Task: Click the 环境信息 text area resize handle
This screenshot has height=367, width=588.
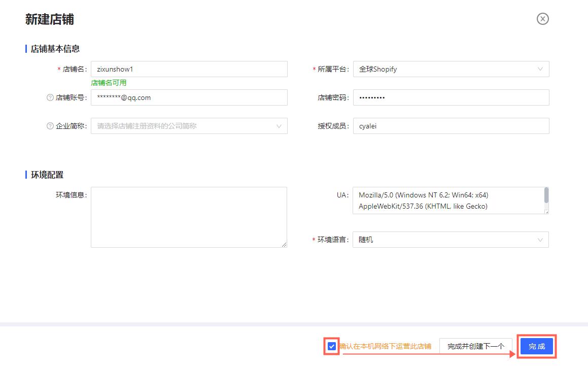Action: coord(284,245)
